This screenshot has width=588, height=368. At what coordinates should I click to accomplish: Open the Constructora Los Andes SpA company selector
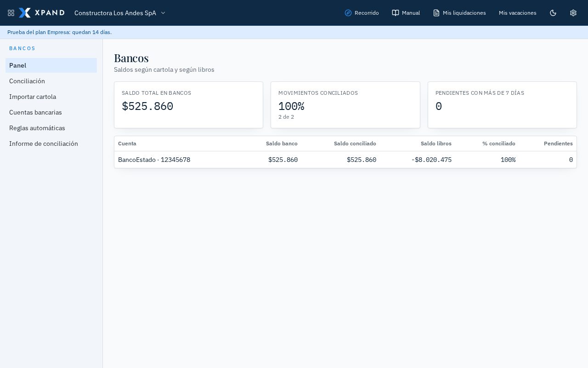(120, 13)
